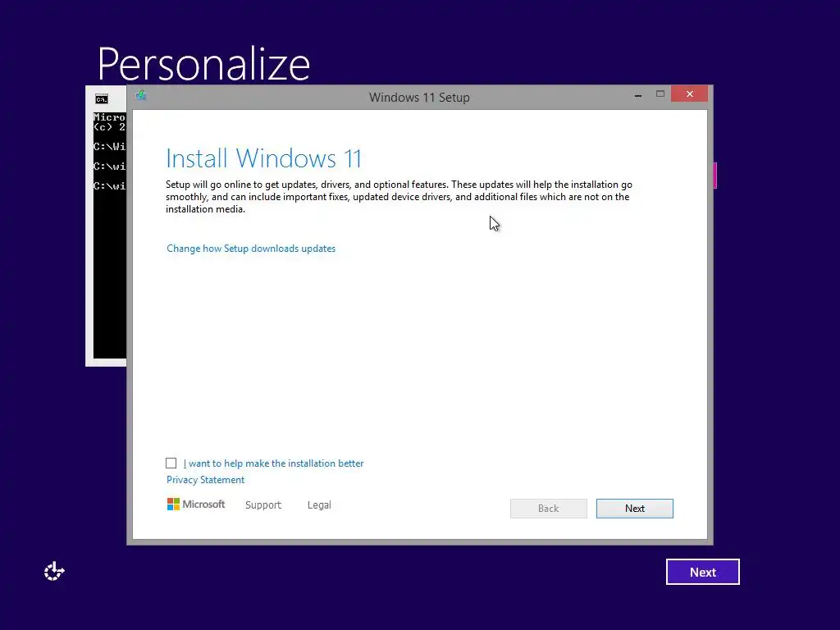Open the Support link
This screenshot has width=840, height=630.
(x=263, y=504)
